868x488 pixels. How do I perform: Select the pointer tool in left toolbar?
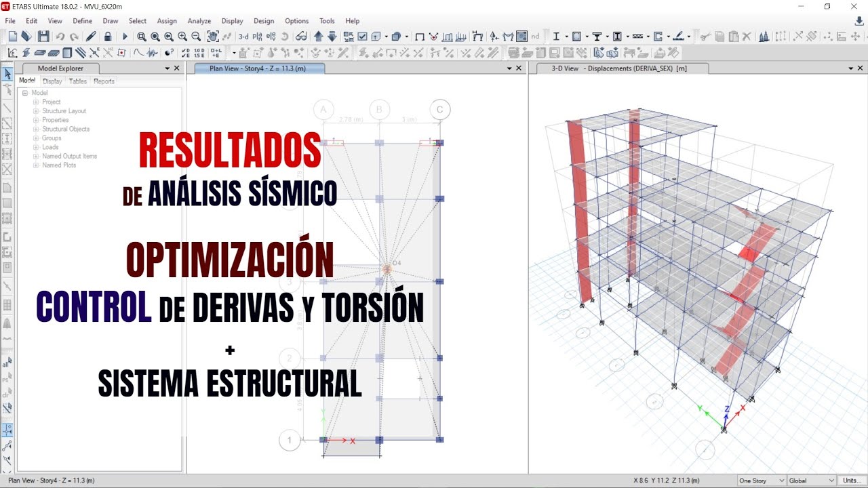click(8, 74)
